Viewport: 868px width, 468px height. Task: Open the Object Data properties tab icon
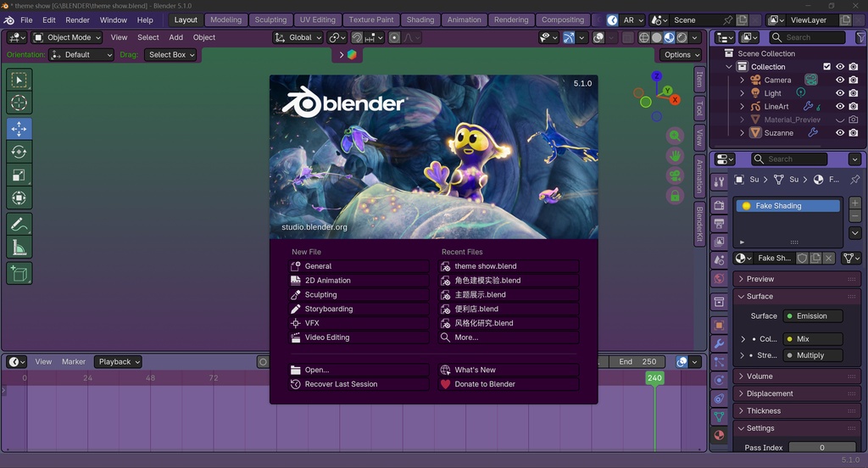(x=719, y=416)
